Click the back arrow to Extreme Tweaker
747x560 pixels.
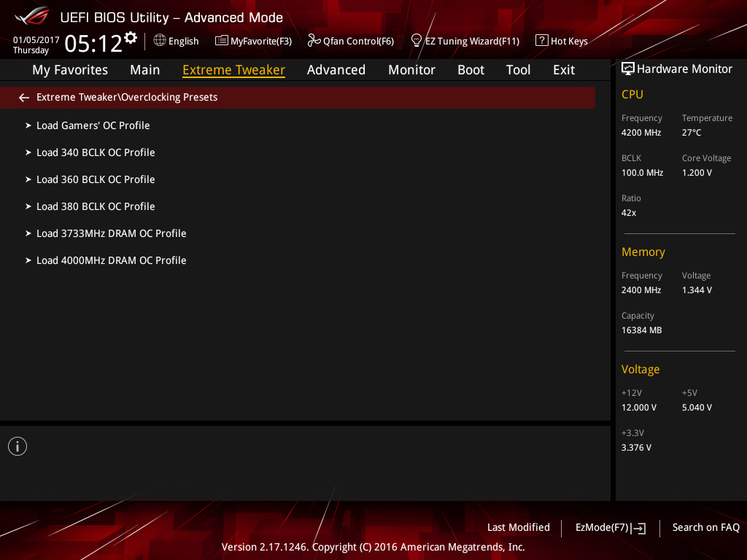[24, 98]
